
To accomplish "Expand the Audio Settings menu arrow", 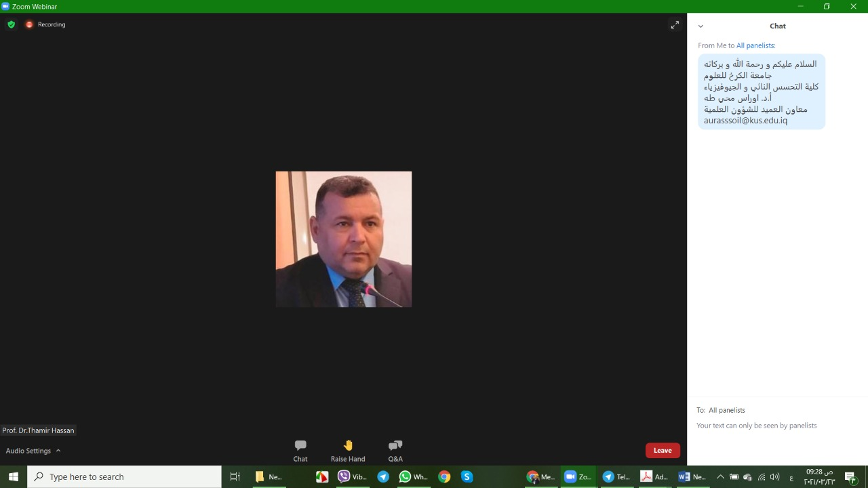I will pyautogui.click(x=58, y=451).
